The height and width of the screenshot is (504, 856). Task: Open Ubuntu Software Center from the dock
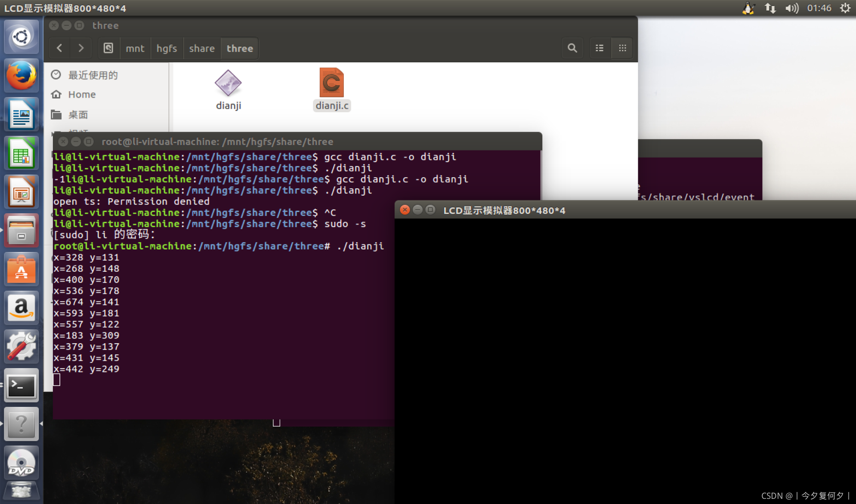pyautogui.click(x=21, y=269)
